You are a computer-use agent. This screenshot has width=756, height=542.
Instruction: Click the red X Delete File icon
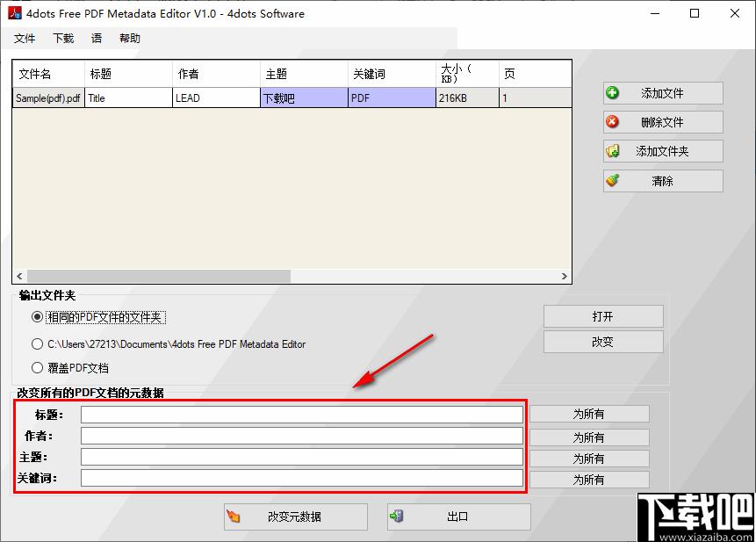pyautogui.click(x=612, y=121)
